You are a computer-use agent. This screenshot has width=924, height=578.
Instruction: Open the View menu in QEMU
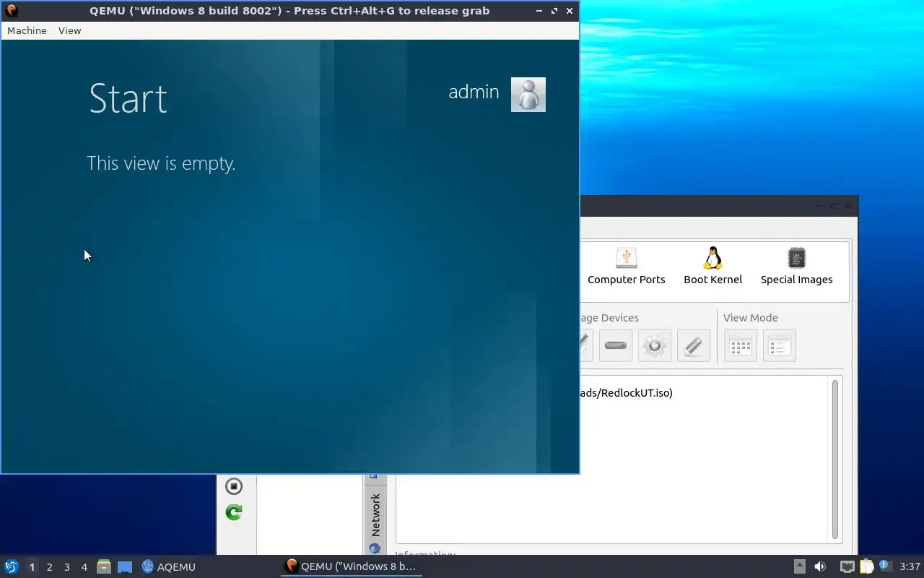[69, 30]
